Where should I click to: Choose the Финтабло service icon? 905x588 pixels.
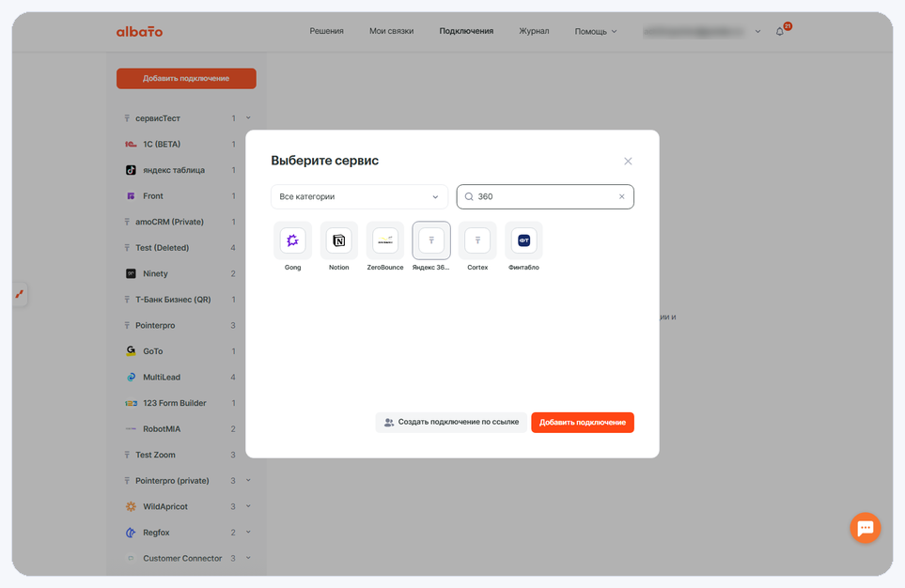point(523,240)
